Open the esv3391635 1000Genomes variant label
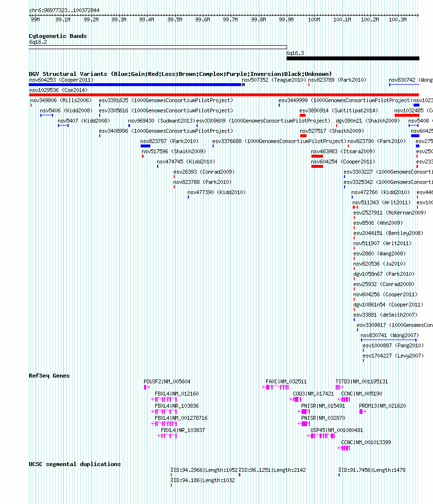Screen dimensions: 433x504 (x=166, y=101)
